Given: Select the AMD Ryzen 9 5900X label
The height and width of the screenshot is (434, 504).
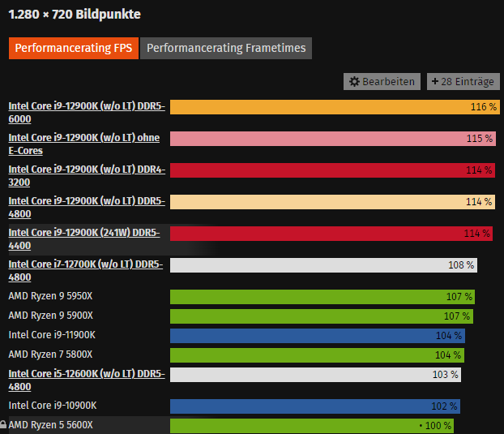Looking at the screenshot, I should tap(51, 316).
